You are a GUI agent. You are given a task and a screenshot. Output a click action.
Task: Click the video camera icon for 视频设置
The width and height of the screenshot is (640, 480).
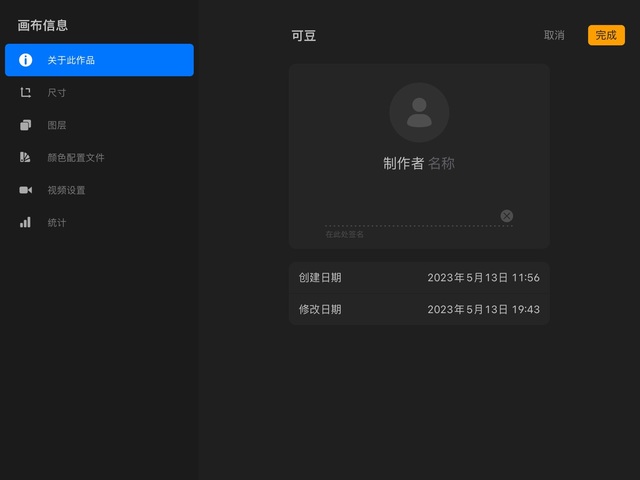coord(26,190)
